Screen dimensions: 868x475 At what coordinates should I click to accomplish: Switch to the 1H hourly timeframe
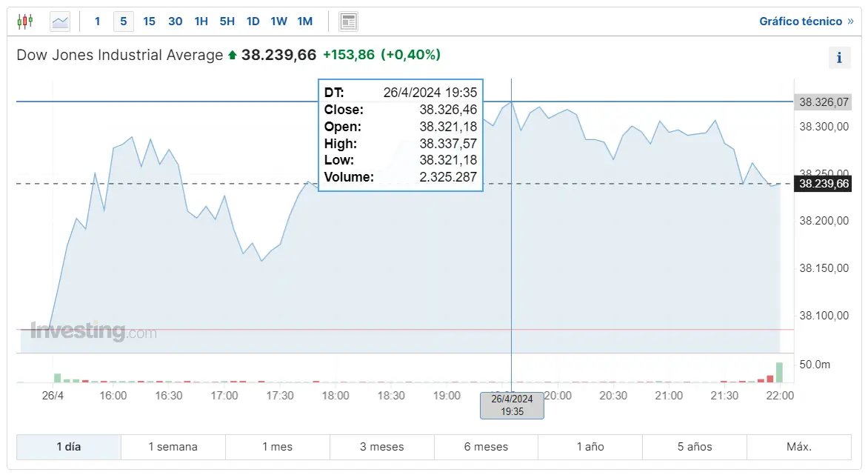point(201,21)
